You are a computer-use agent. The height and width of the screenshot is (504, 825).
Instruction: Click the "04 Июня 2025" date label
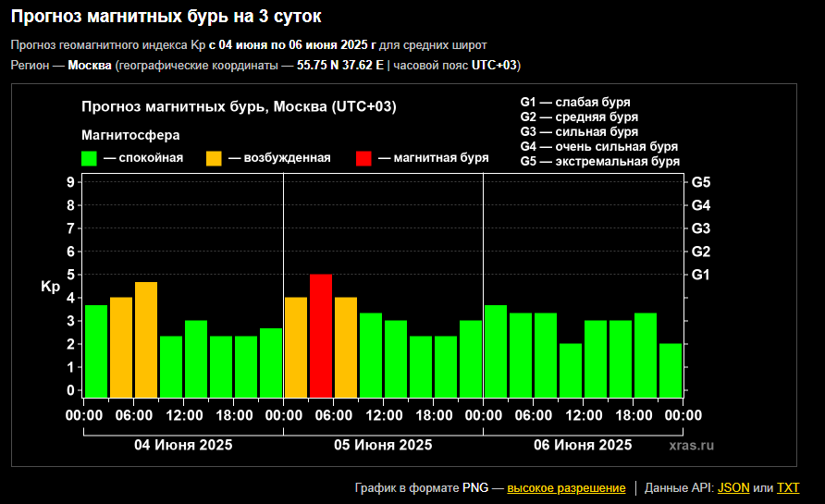click(183, 445)
